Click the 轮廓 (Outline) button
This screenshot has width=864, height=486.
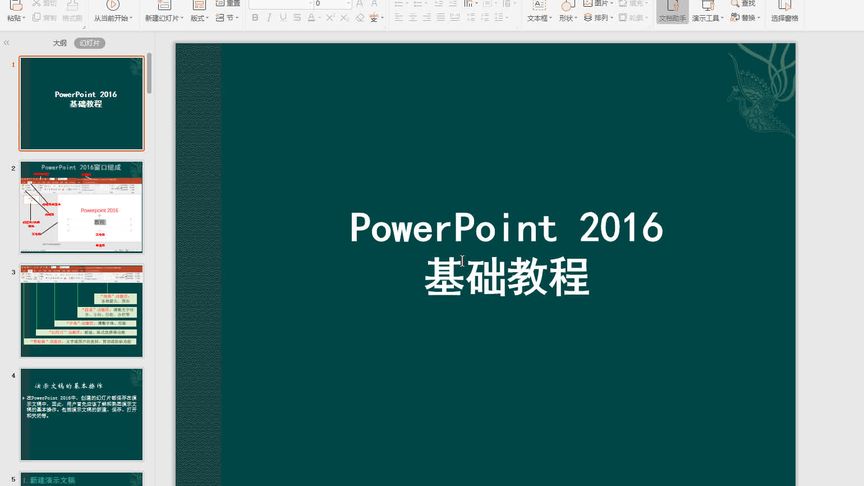tap(633, 18)
